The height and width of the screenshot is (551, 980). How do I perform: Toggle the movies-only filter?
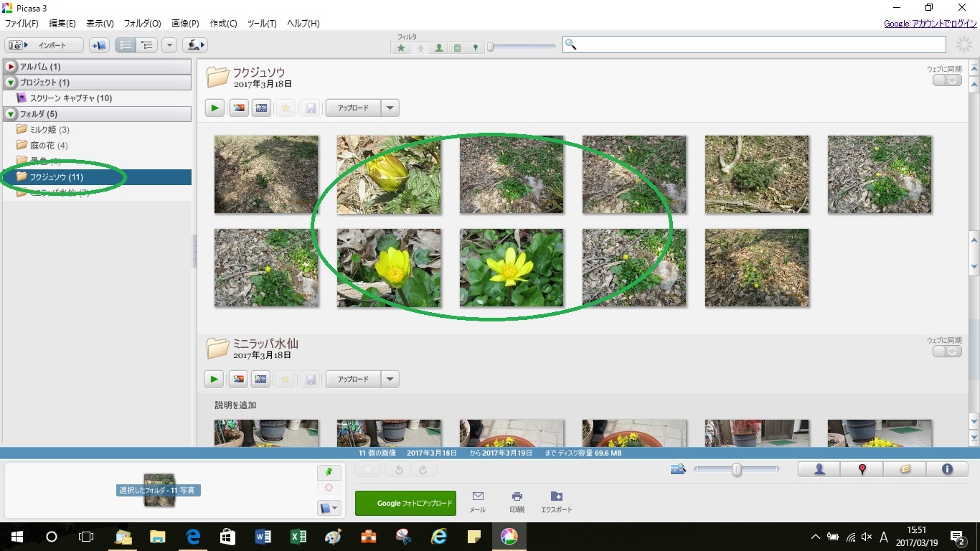click(457, 48)
